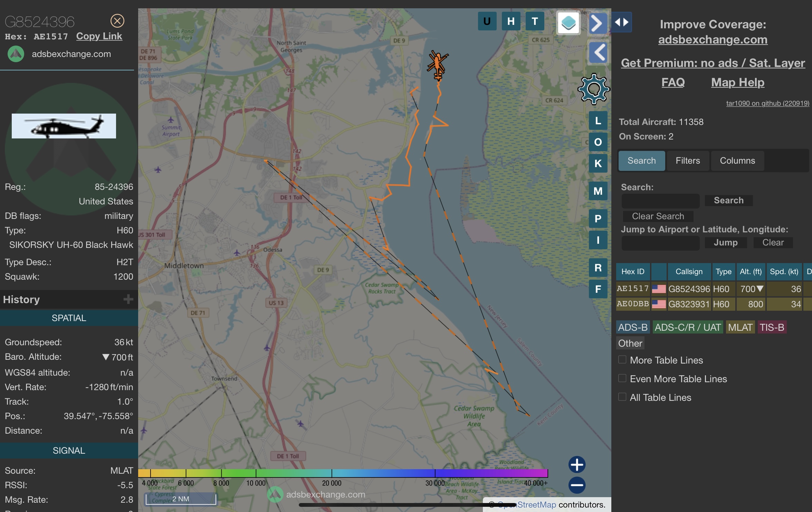Open the Map Help link
This screenshot has height=512, width=812.
point(737,83)
